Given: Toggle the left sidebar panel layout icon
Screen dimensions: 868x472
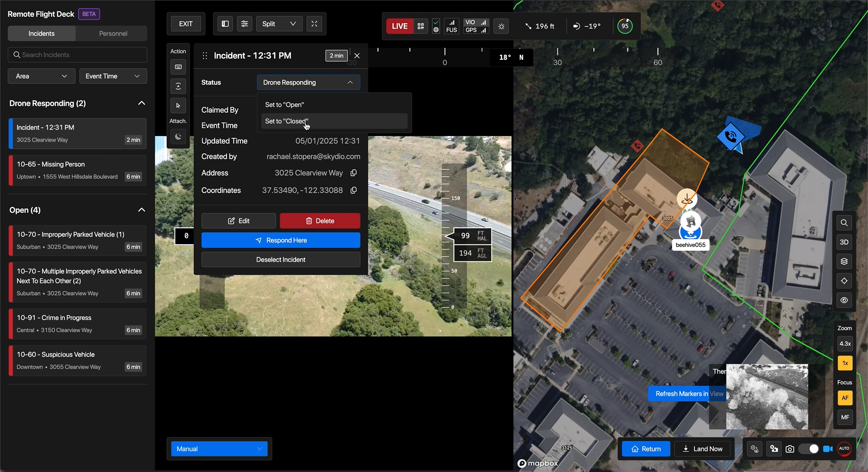Looking at the screenshot, I should (x=225, y=24).
